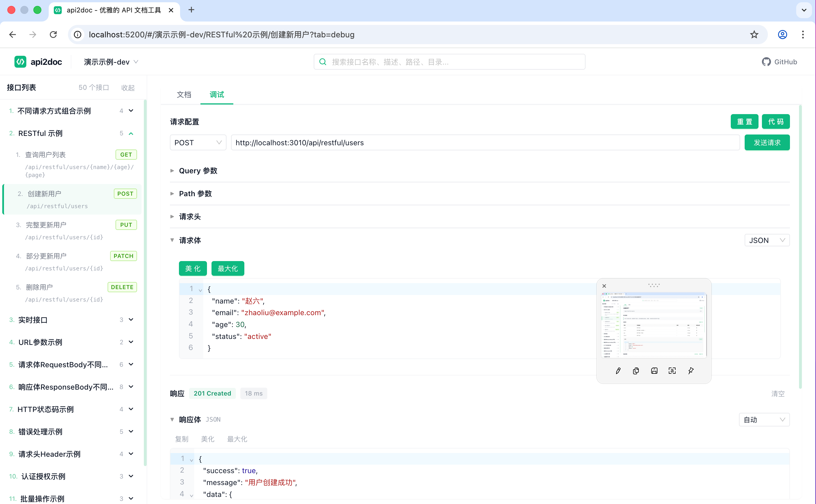Close the floating screenshot preview popup
This screenshot has width=816, height=504.
pyautogui.click(x=604, y=286)
